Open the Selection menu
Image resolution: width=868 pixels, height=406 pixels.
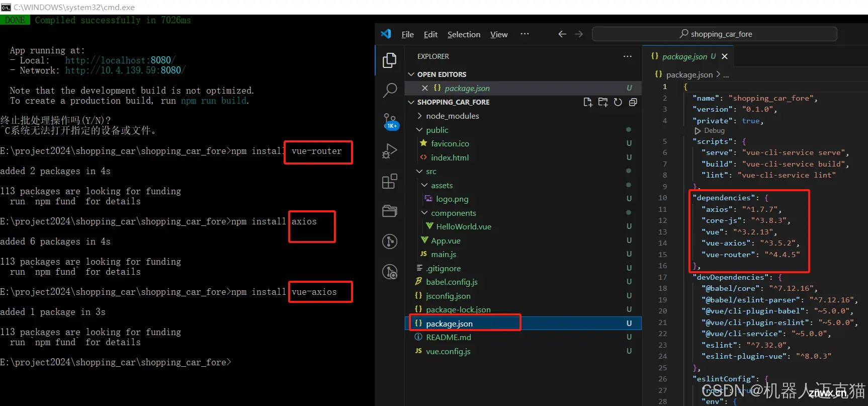click(x=464, y=34)
